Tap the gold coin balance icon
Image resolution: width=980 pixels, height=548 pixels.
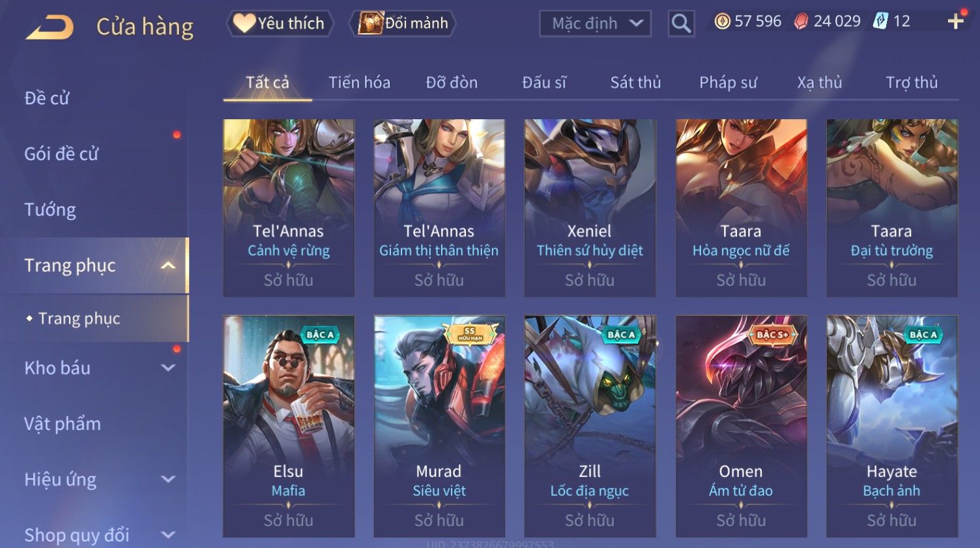click(x=722, y=22)
